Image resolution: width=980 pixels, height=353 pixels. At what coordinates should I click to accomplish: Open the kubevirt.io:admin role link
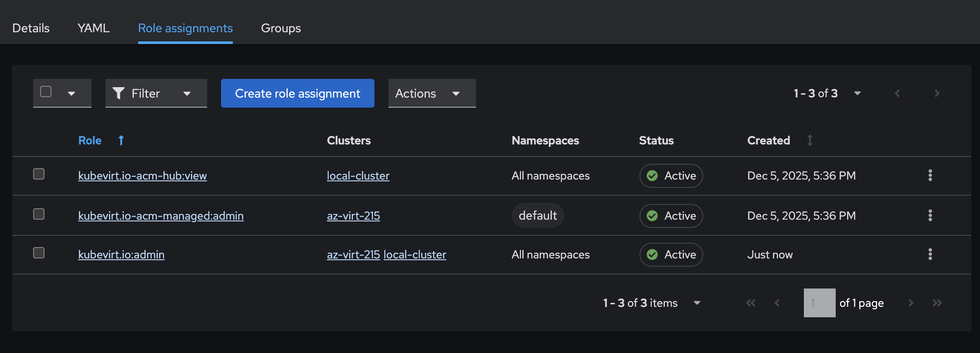pyautogui.click(x=121, y=255)
